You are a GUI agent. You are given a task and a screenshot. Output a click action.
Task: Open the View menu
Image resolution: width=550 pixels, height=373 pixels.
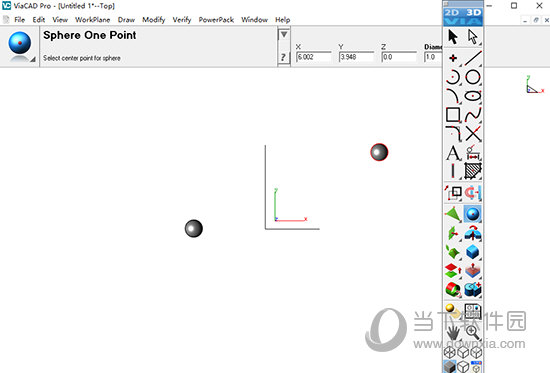(x=60, y=20)
